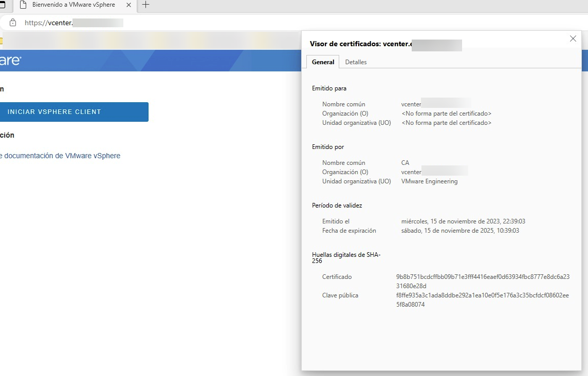Close the Bienvenido a VMware vSphere tab
The image size is (588, 376).
128,5
